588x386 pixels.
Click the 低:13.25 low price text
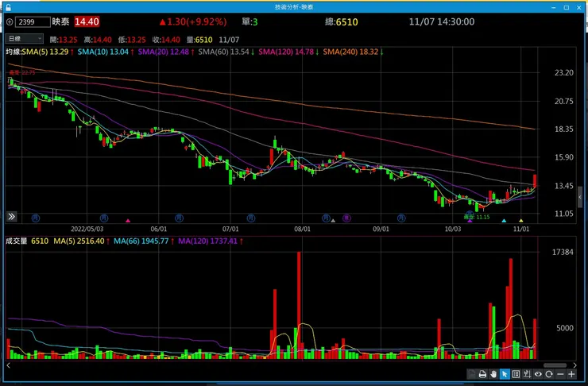(132, 40)
